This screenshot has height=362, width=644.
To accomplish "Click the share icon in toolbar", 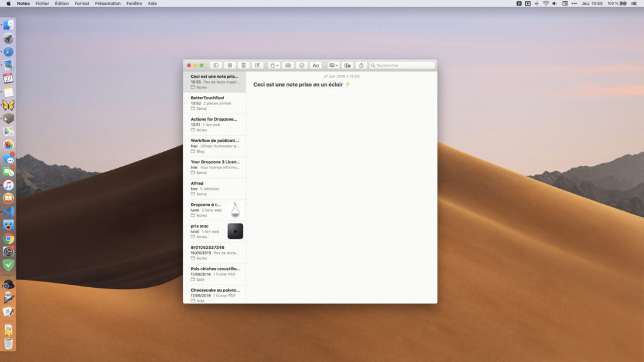I will [362, 65].
